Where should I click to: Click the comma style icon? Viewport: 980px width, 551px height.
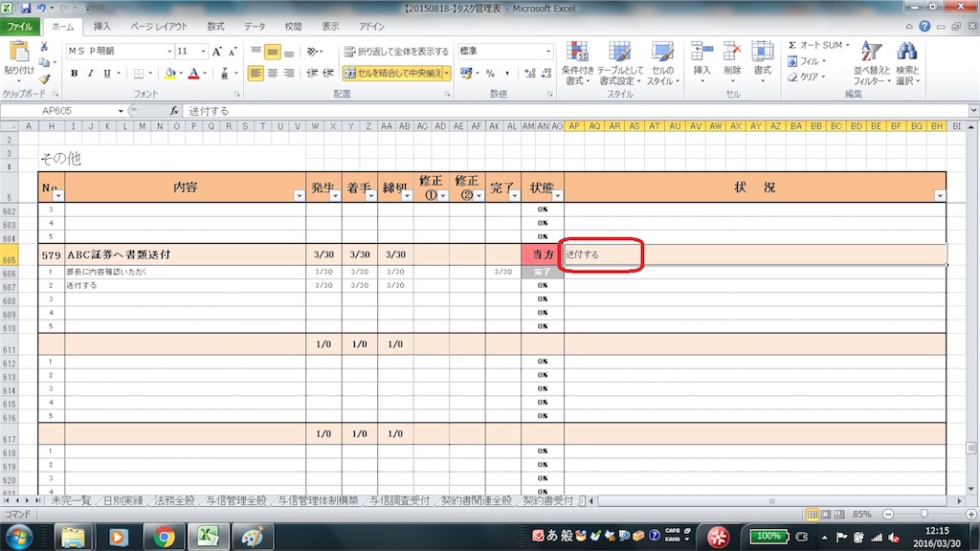[507, 73]
